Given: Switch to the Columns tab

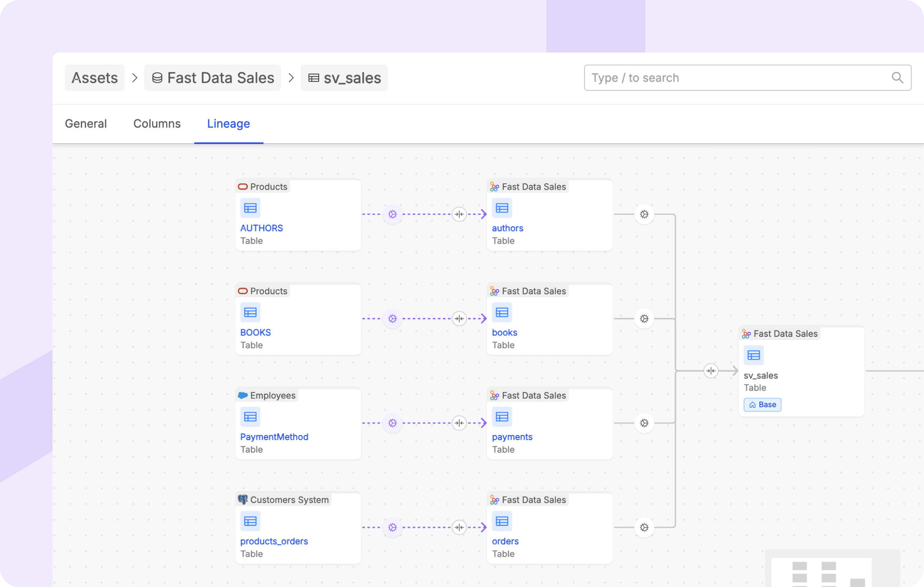Looking at the screenshot, I should pyautogui.click(x=157, y=124).
